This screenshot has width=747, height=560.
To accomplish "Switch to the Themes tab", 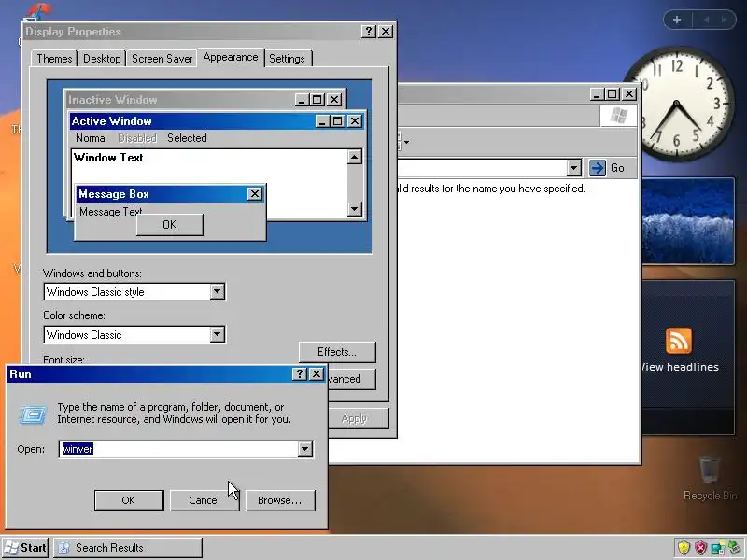I will pyautogui.click(x=54, y=59).
